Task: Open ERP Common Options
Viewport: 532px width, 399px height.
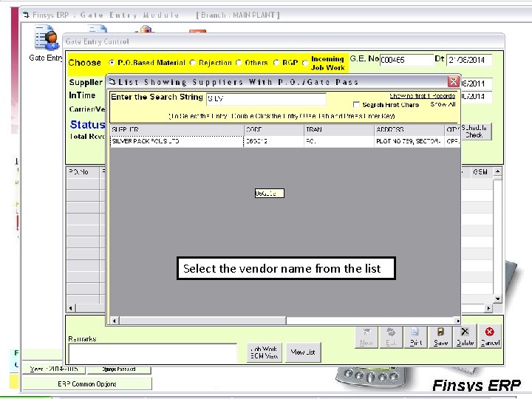Action: click(87, 384)
